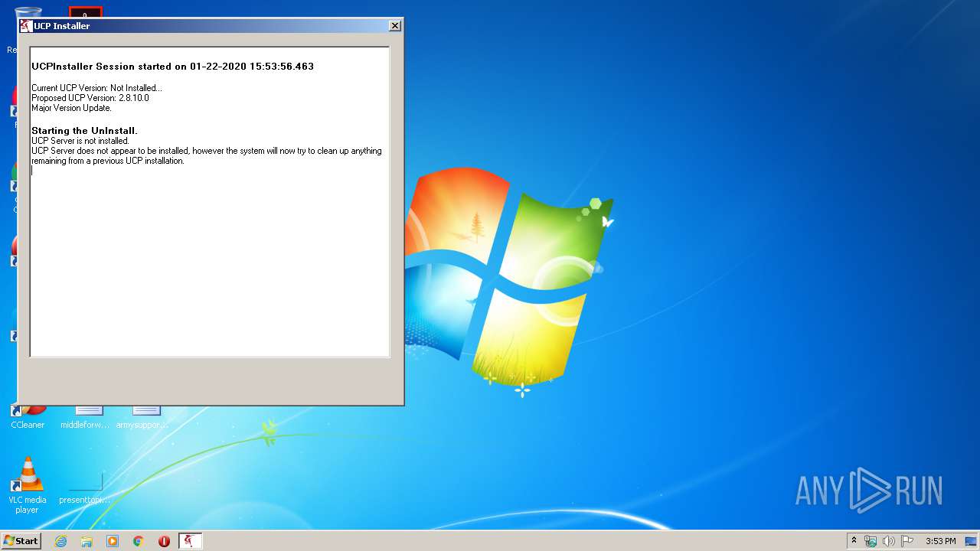Image resolution: width=980 pixels, height=551 pixels.
Task: Select the UCP Installer taskbar button
Action: coord(190,541)
